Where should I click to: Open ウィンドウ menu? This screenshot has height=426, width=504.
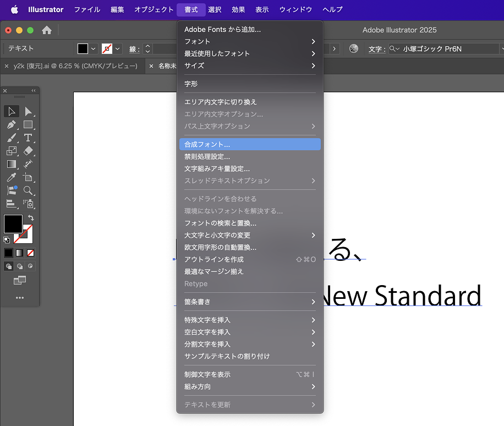[x=295, y=10]
